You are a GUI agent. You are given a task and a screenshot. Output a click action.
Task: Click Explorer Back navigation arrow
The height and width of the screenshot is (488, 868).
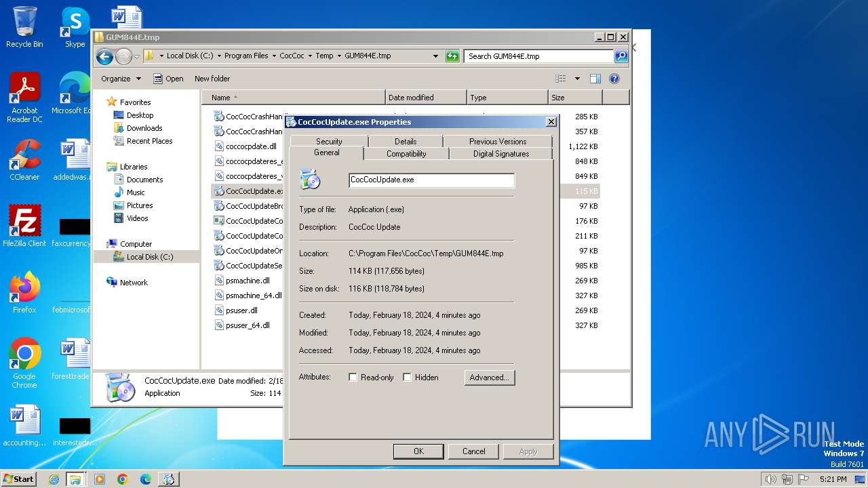pyautogui.click(x=104, y=56)
